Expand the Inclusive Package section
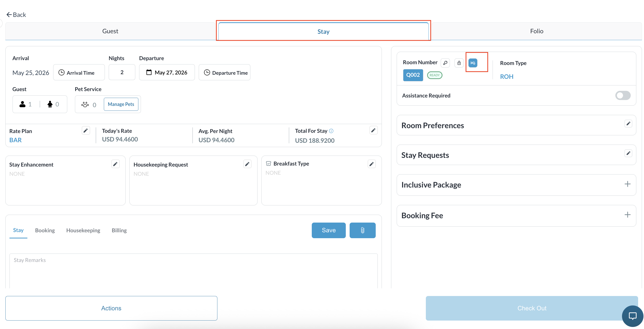Image resolution: width=644 pixels, height=329 pixels. (x=627, y=184)
